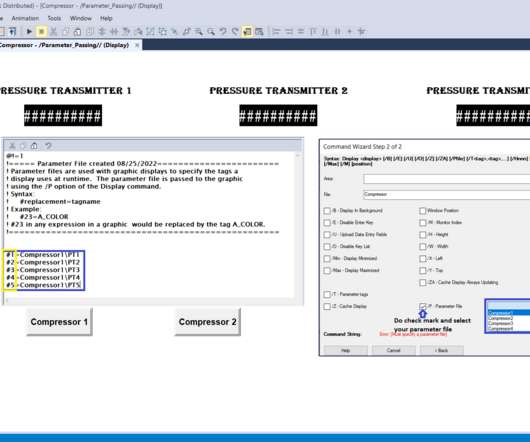Toggle /B Display In Background checkbox
Image resolution: width=530 pixels, height=442 pixels.
coord(327,211)
